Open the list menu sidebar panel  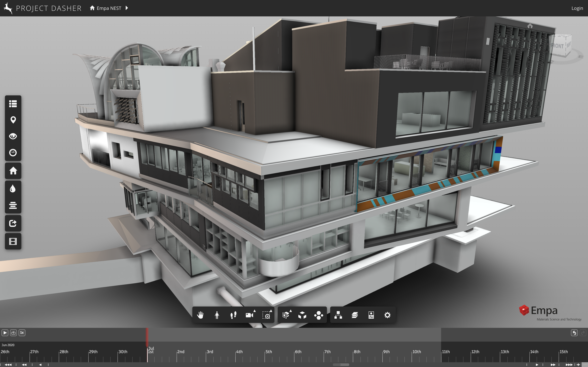coord(13,104)
